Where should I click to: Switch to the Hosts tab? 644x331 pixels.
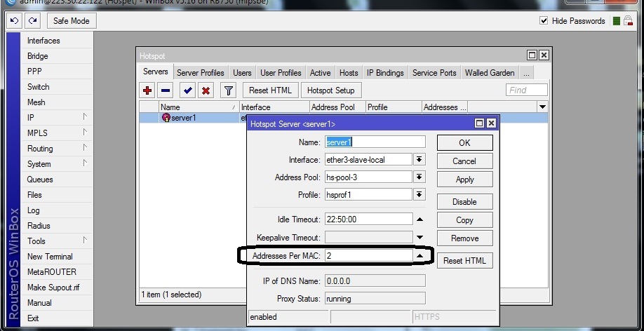pos(349,73)
